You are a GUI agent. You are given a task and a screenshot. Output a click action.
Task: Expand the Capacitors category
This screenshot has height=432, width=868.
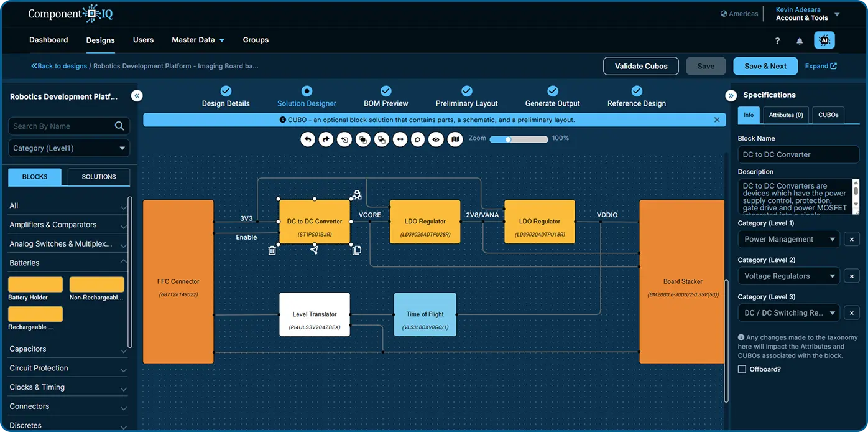68,349
